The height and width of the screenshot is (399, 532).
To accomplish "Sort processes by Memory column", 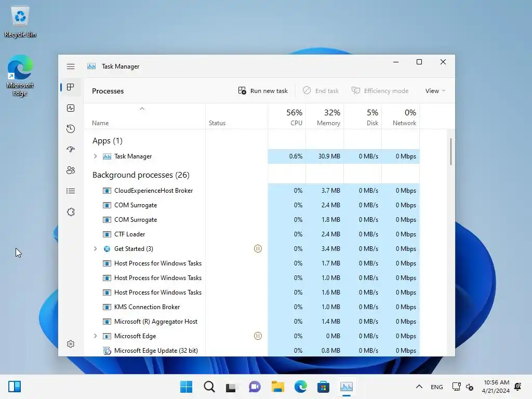I will coord(325,117).
